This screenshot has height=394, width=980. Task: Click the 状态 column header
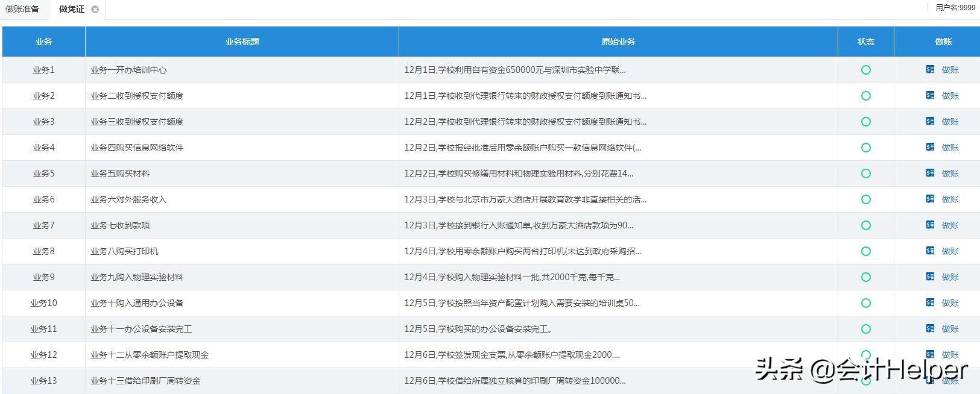tap(866, 42)
